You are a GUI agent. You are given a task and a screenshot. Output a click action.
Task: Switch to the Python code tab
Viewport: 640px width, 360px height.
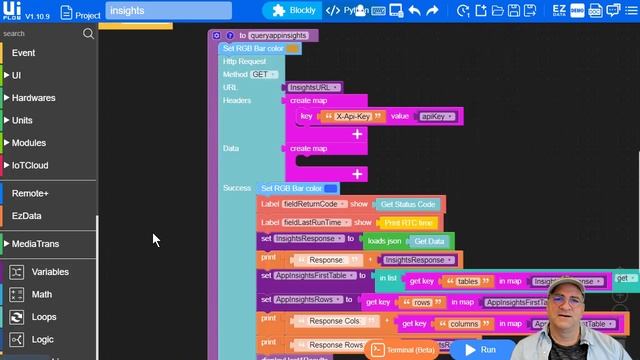[x=347, y=10]
